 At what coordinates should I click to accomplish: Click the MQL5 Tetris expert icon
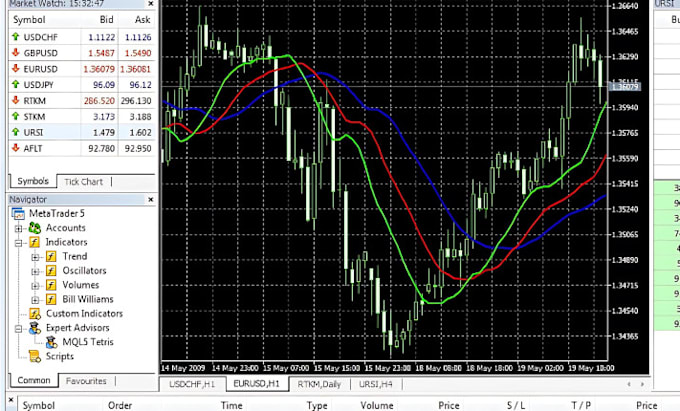51,342
